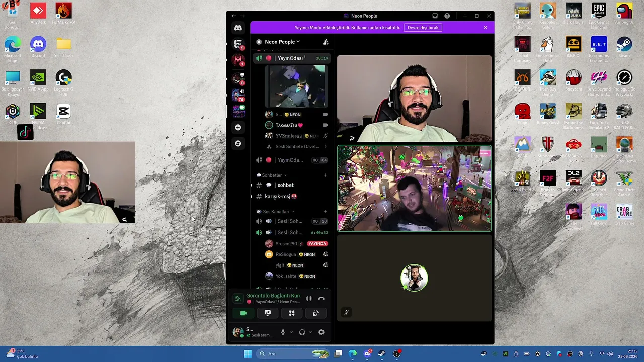Screen dimensions: 644x362
Task: Open the stream preview thumbnail in YayınOdası
Action: (296, 86)
